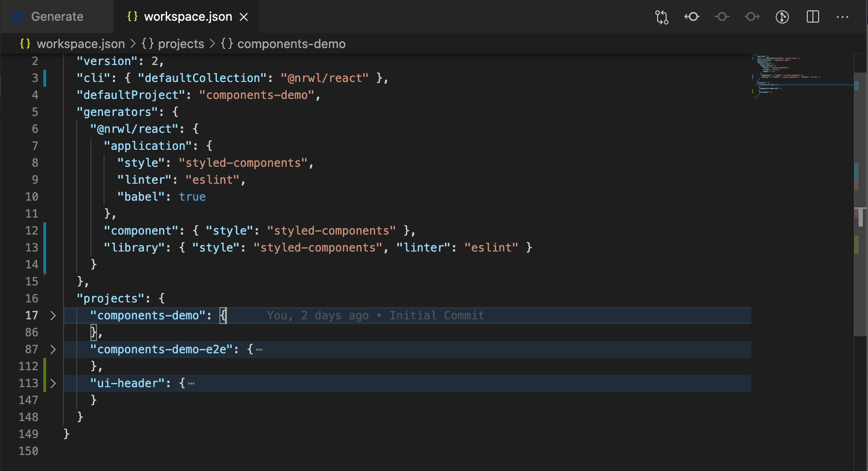This screenshot has height=471, width=868.
Task: Click line number 150 in the gutter
Action: pyautogui.click(x=28, y=451)
